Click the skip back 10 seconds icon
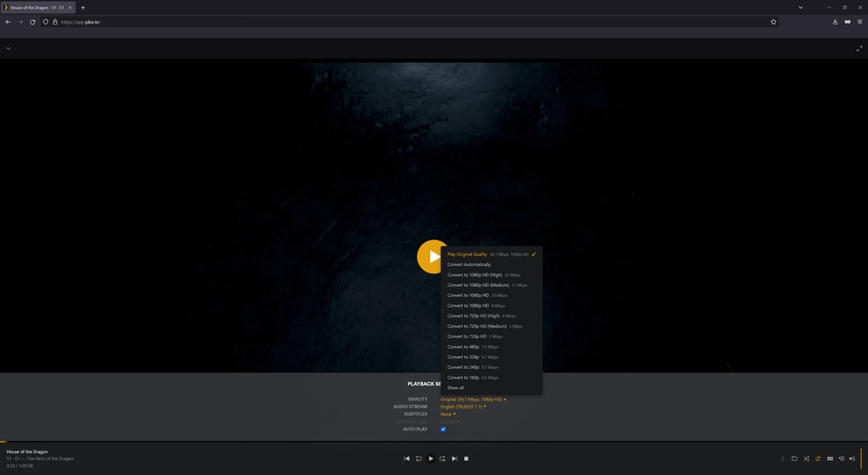868x475 pixels. [x=419, y=459]
